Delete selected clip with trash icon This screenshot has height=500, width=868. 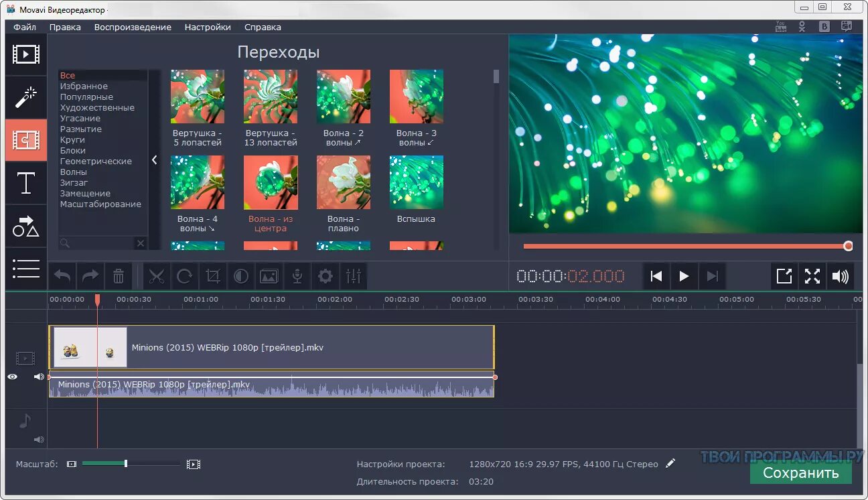[119, 275]
